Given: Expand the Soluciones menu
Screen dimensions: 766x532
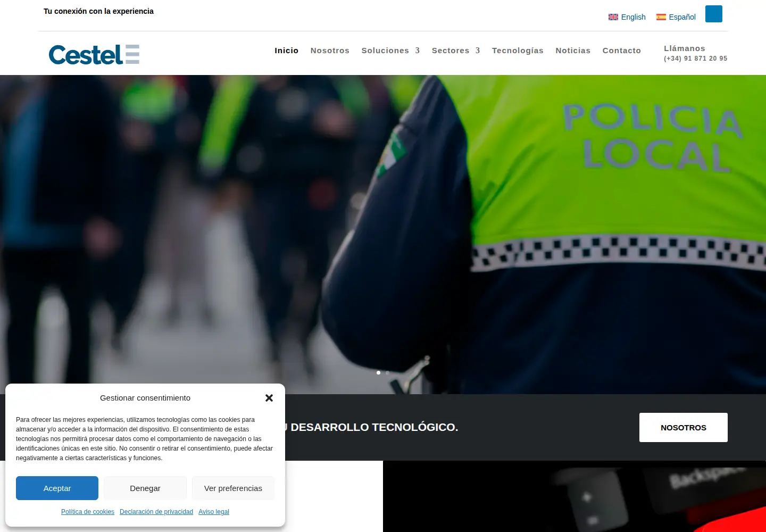Looking at the screenshot, I should coord(390,51).
